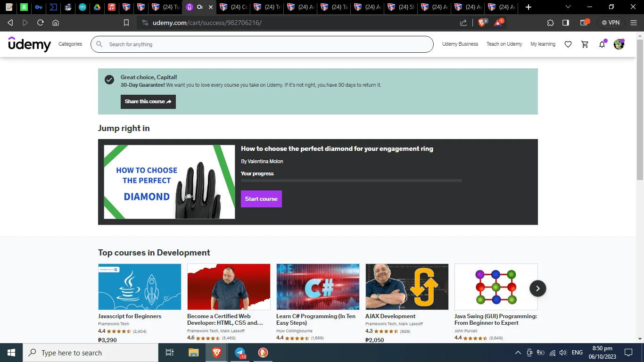Share this page link icon
Image resolution: width=644 pixels, height=362 pixels.
(x=463, y=23)
